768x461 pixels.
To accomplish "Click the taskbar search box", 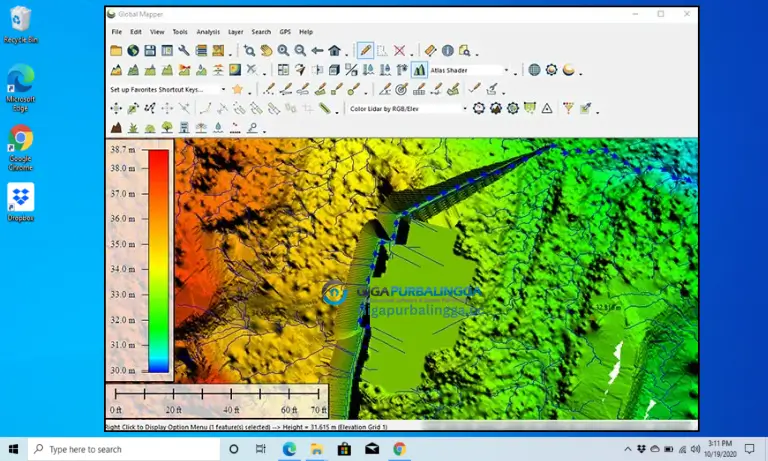I will 124,449.
